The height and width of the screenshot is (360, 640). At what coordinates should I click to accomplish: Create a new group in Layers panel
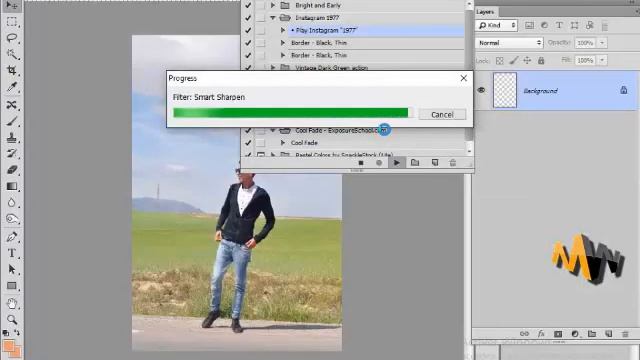pos(592,334)
